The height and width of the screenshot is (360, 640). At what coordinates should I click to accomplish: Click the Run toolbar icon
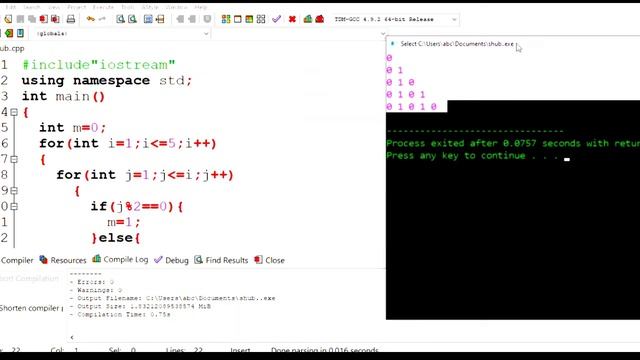(238, 19)
